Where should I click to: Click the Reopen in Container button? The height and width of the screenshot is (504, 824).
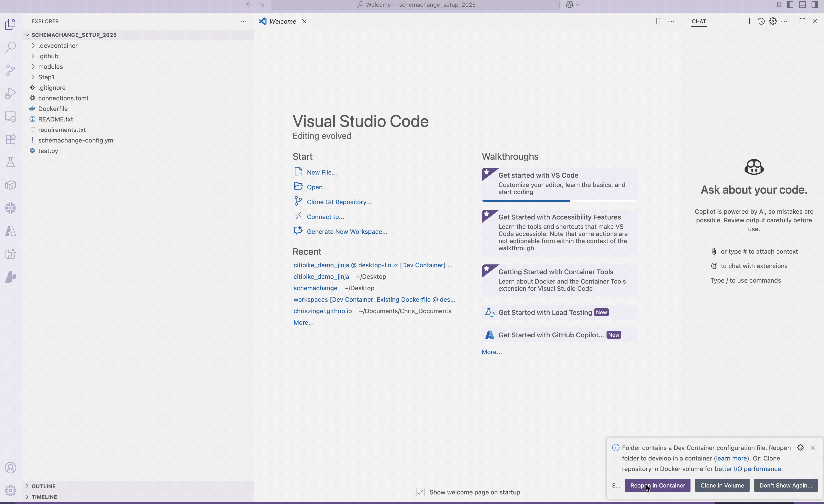coord(657,485)
